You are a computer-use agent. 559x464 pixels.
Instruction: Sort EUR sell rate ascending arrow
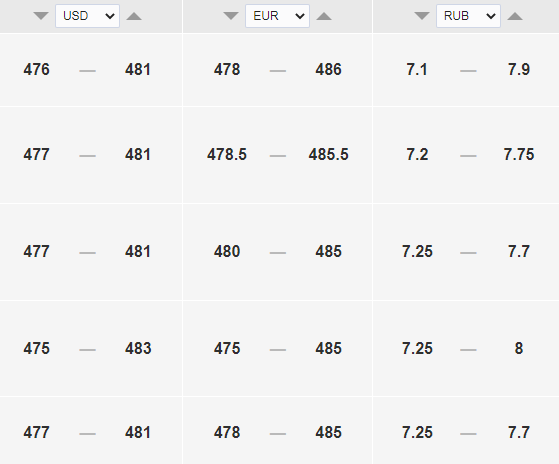(324, 16)
